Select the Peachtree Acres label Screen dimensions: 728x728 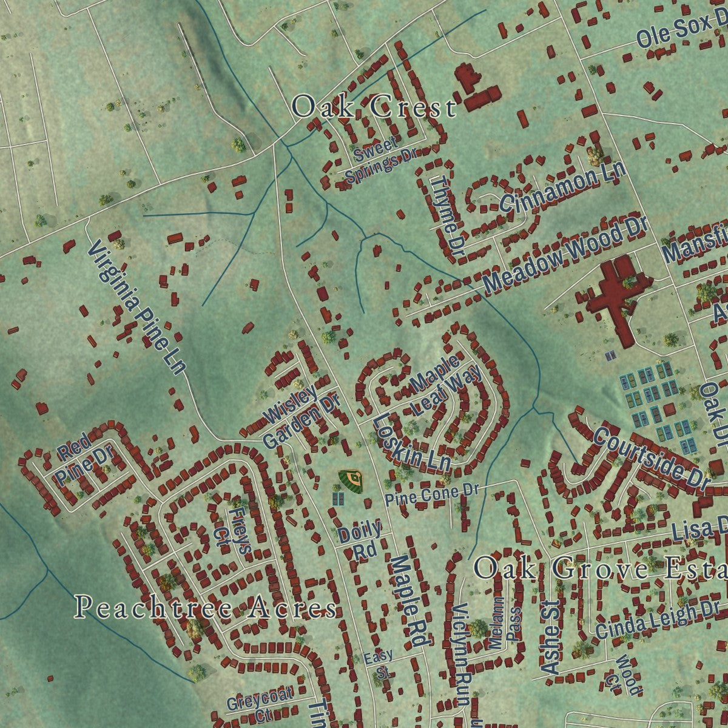[x=206, y=607]
